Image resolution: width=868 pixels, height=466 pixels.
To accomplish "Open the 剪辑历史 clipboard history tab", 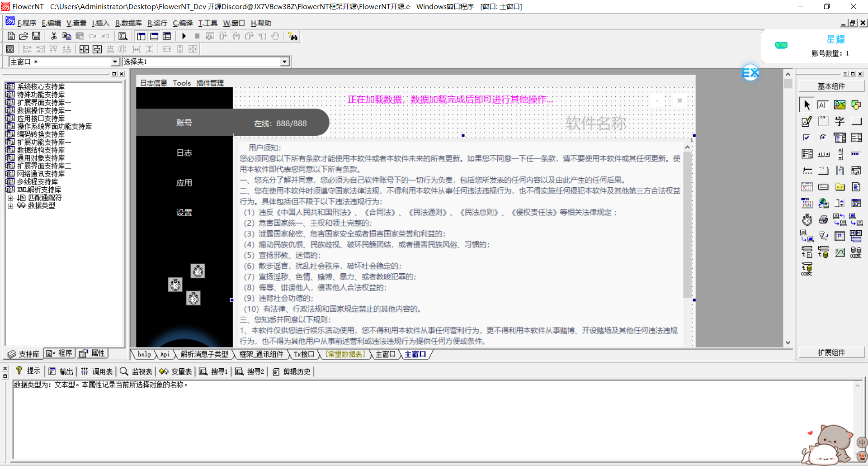I will pyautogui.click(x=292, y=371).
